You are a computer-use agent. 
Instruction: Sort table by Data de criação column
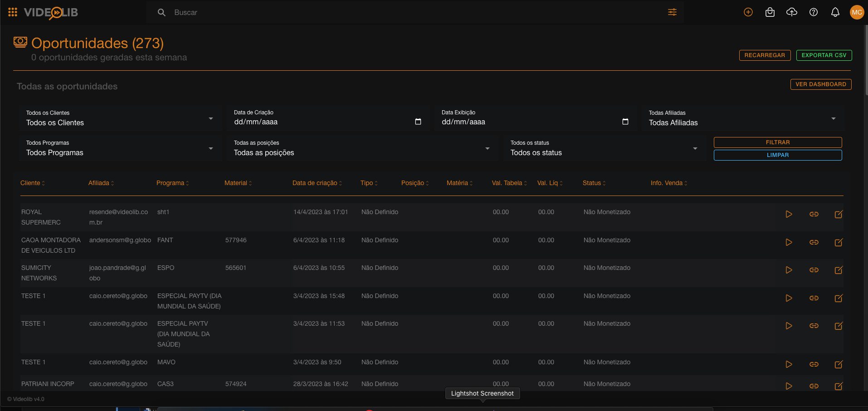(x=317, y=183)
